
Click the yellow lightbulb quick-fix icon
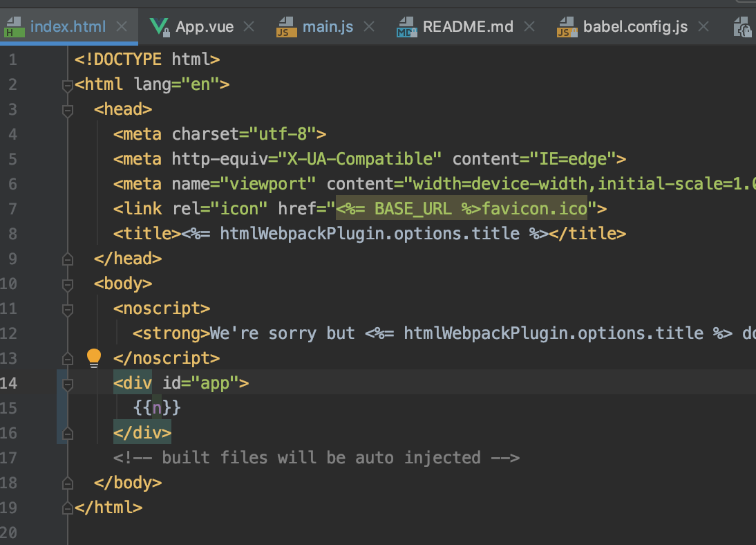point(94,358)
